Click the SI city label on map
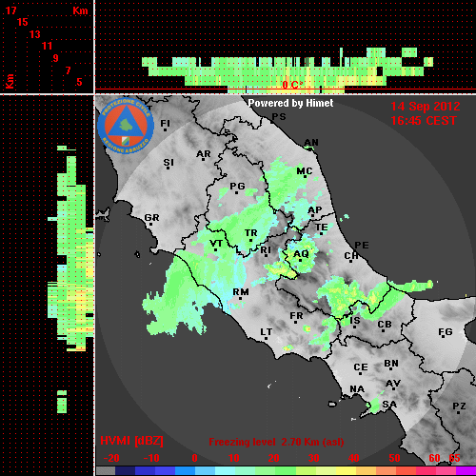 (169, 163)
